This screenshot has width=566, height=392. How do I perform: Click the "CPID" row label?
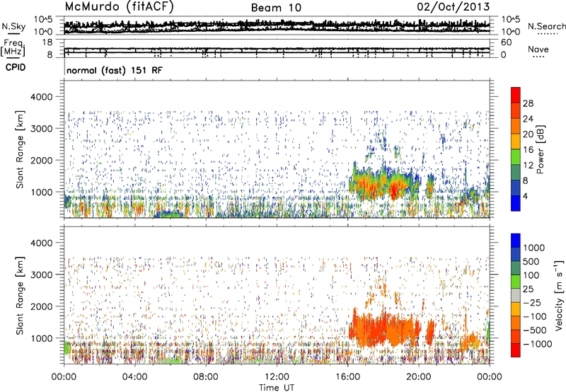tap(16, 67)
